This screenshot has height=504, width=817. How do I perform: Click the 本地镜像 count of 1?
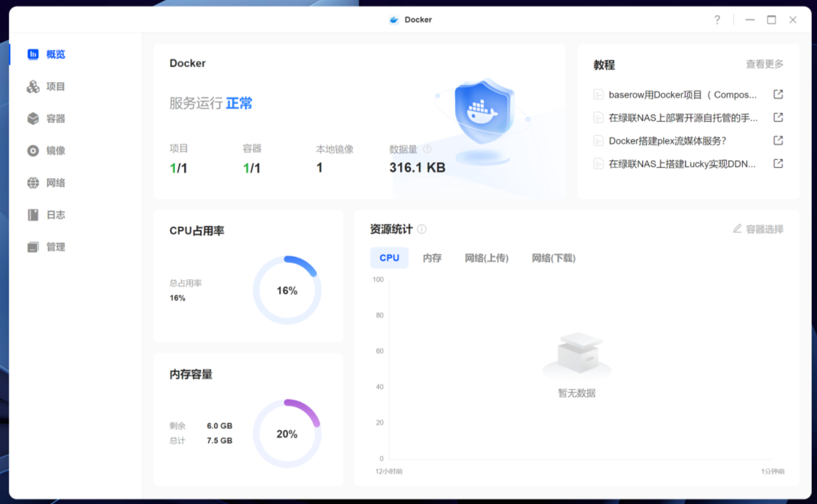pos(319,168)
